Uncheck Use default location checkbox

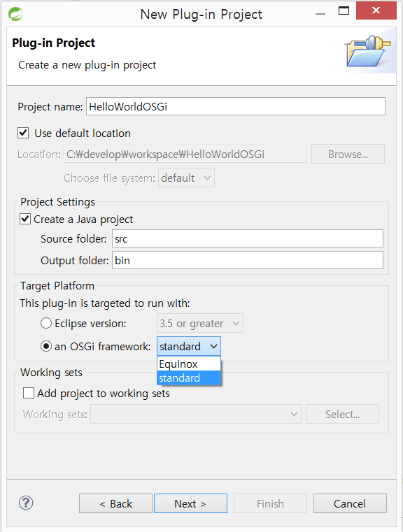coord(23,133)
